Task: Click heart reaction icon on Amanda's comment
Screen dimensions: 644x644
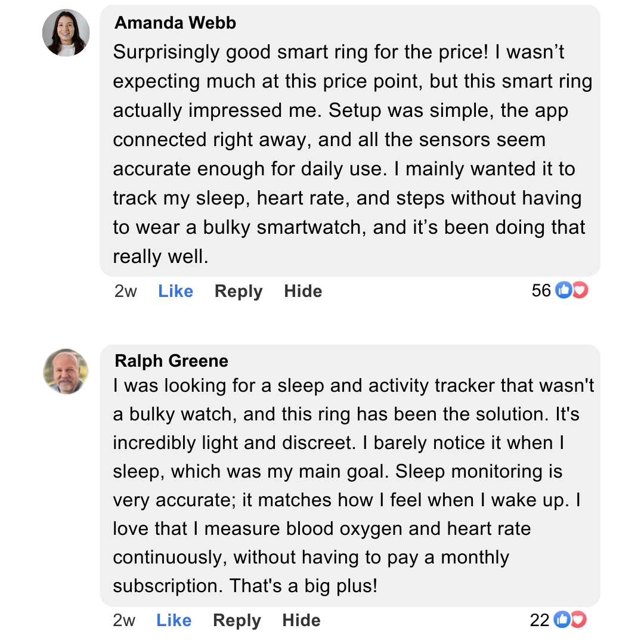Action: (580, 290)
